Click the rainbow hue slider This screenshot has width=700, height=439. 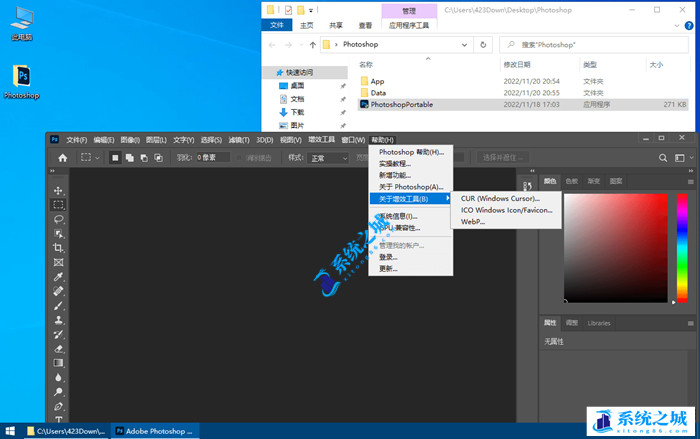pos(682,248)
